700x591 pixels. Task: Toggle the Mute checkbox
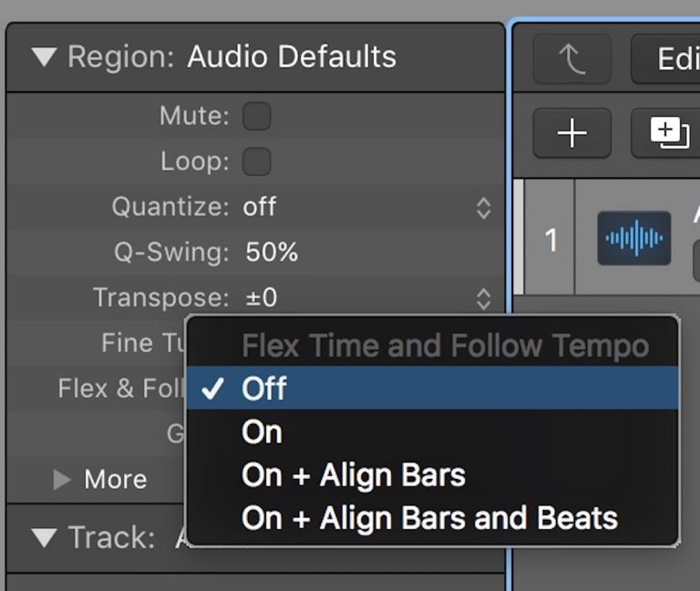(x=256, y=116)
